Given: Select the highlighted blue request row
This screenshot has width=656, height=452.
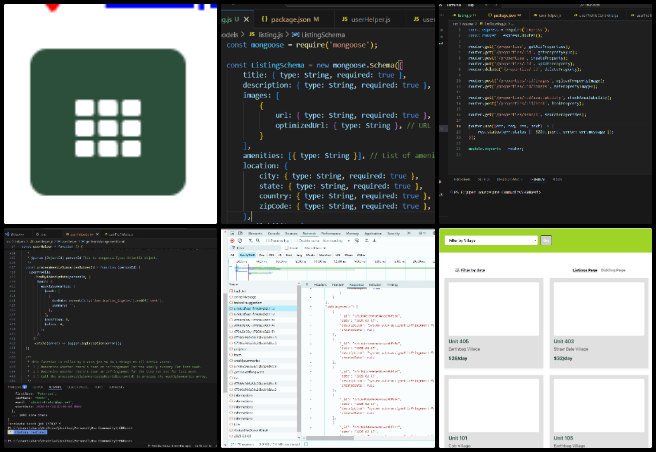Looking at the screenshot, I should click(263, 308).
